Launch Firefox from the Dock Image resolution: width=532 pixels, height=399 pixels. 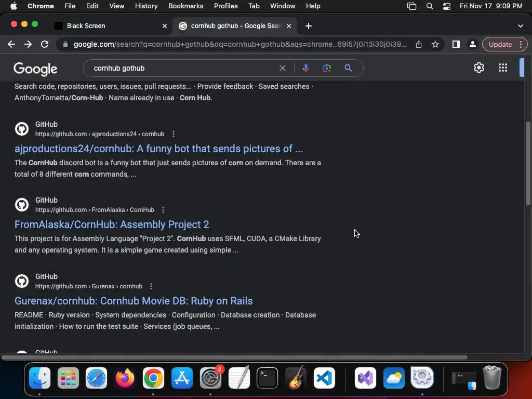125,378
